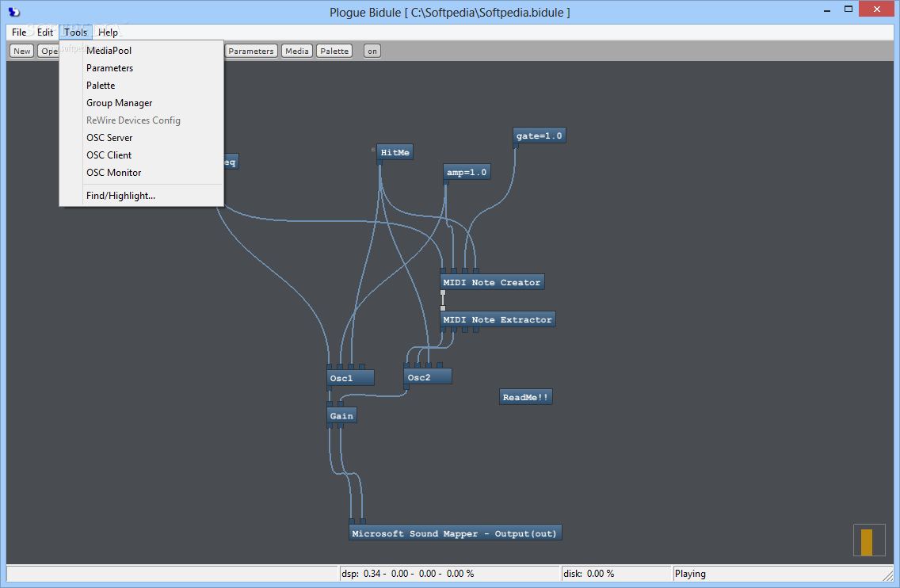Click MIDI Note Creator's MIDI output pin
The height and width of the screenshot is (588, 900).
[443, 293]
